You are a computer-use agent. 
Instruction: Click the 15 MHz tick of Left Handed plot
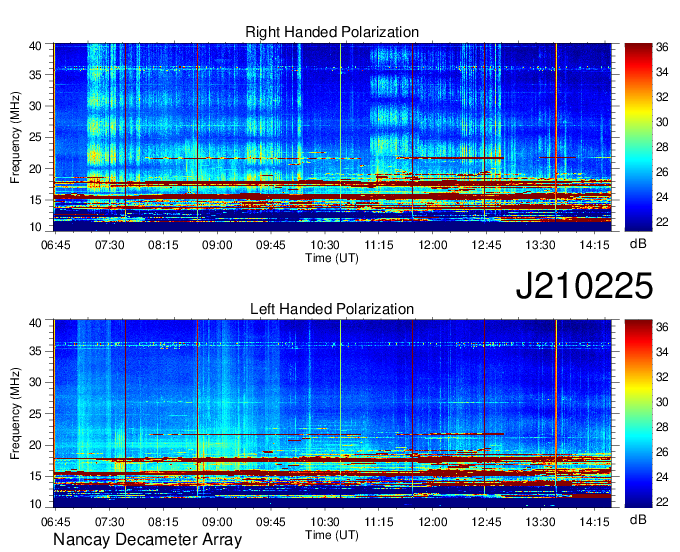click(35, 477)
